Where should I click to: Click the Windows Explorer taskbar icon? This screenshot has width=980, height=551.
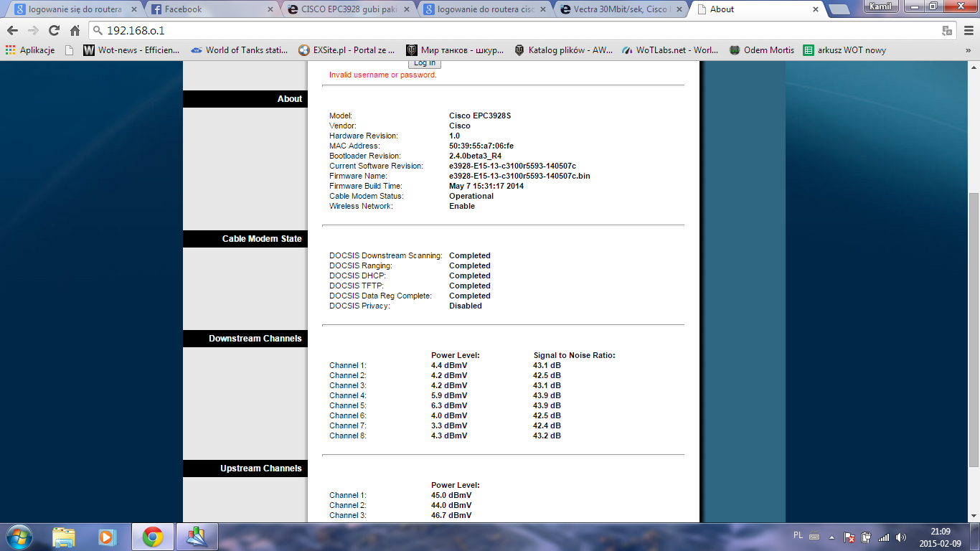[x=65, y=537]
